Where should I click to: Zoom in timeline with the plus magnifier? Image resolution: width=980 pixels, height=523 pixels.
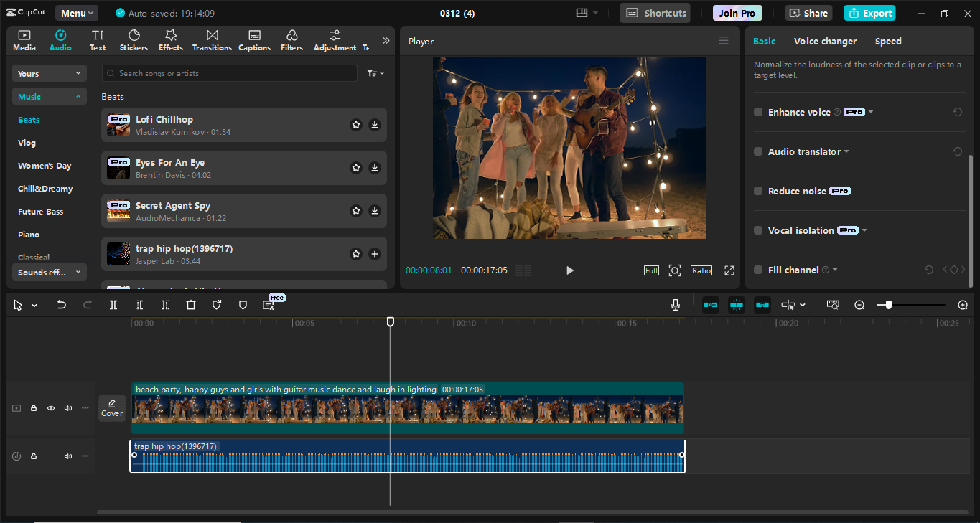click(x=963, y=305)
